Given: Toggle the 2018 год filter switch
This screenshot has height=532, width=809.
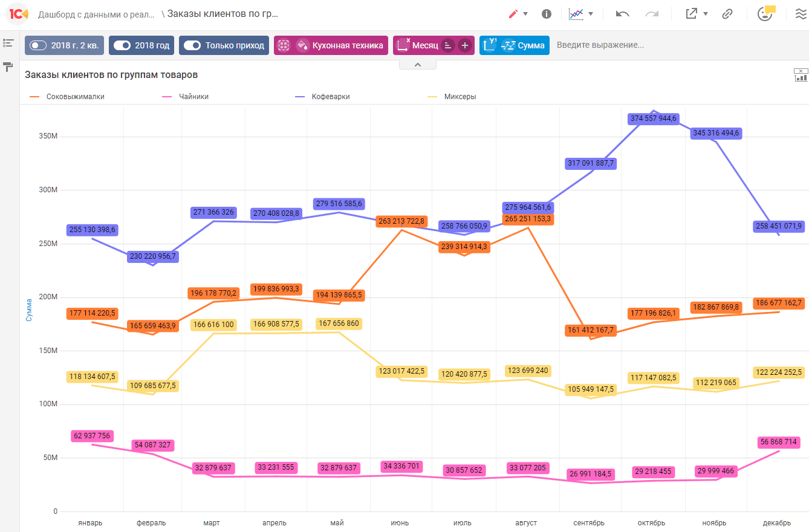Looking at the screenshot, I should pos(122,45).
